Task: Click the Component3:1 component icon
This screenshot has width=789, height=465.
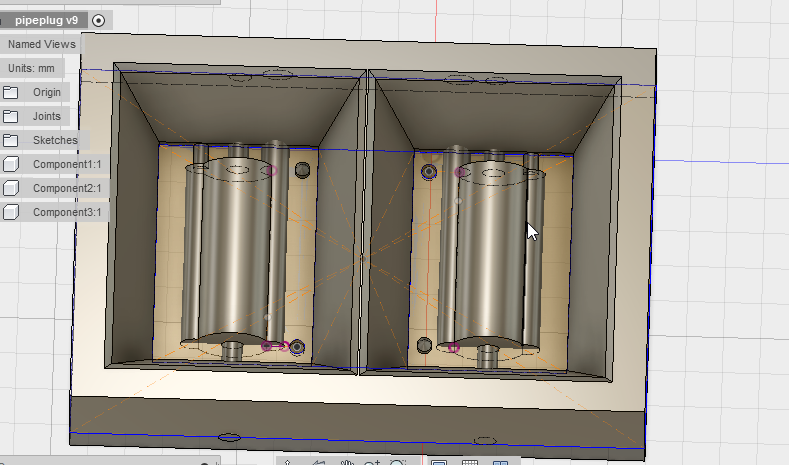Action: (11, 212)
